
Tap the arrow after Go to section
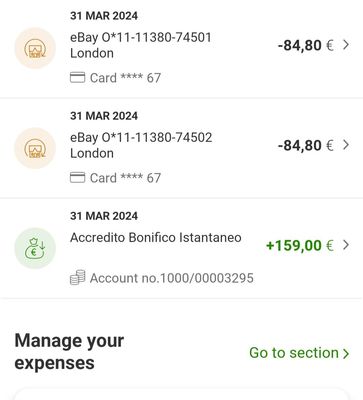pos(346,353)
